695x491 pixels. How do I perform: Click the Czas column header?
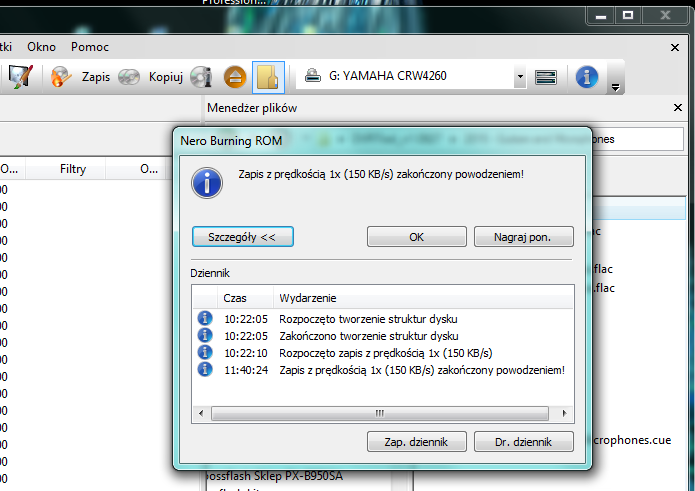pos(245,298)
